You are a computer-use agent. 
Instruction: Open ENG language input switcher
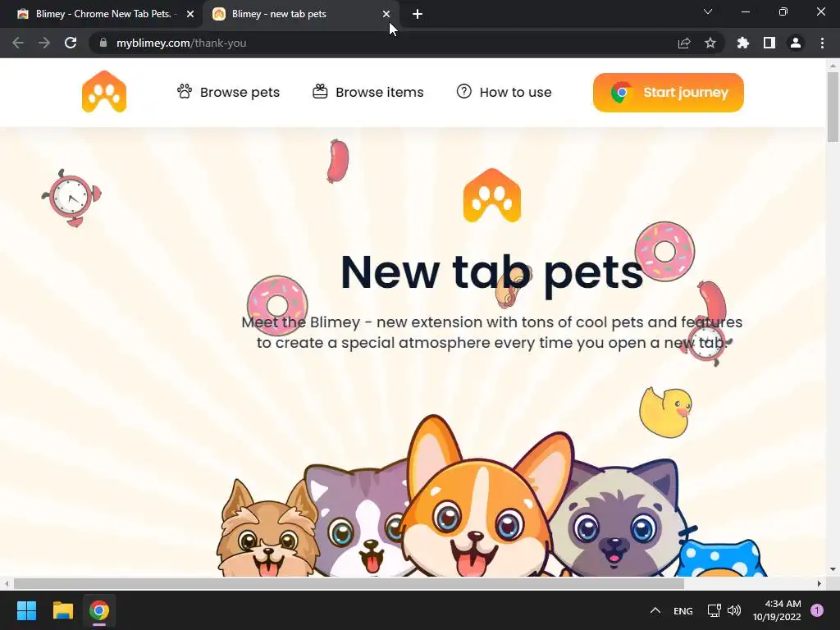pos(683,610)
